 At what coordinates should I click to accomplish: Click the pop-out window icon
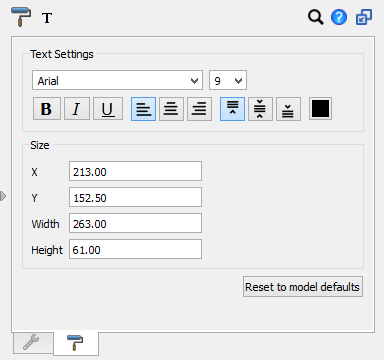(364, 17)
